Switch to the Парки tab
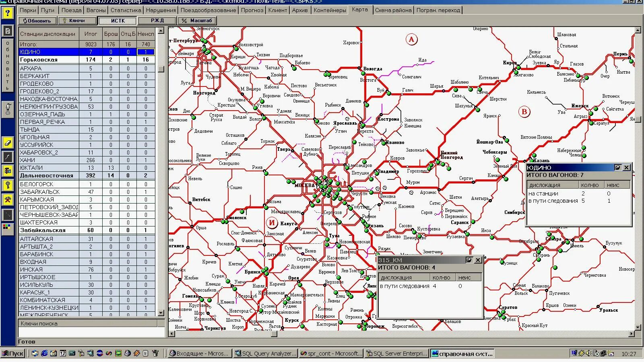 (28, 10)
